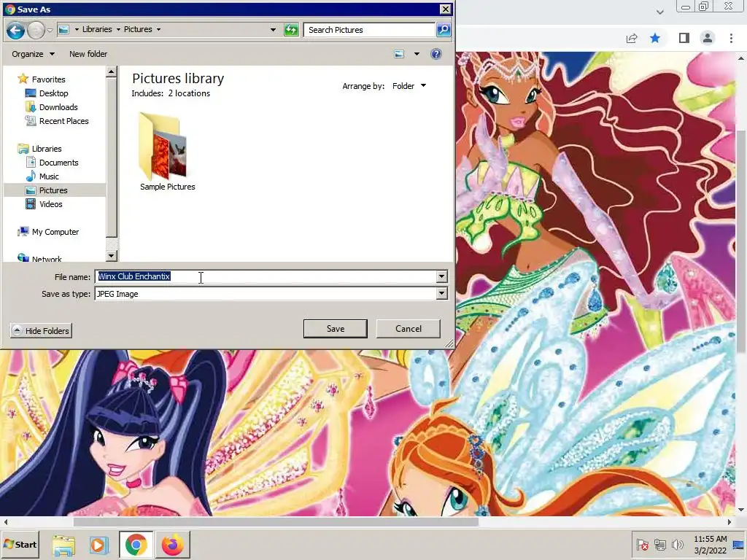Click Hide Folders button
Image resolution: width=747 pixels, height=560 pixels.
41,330
